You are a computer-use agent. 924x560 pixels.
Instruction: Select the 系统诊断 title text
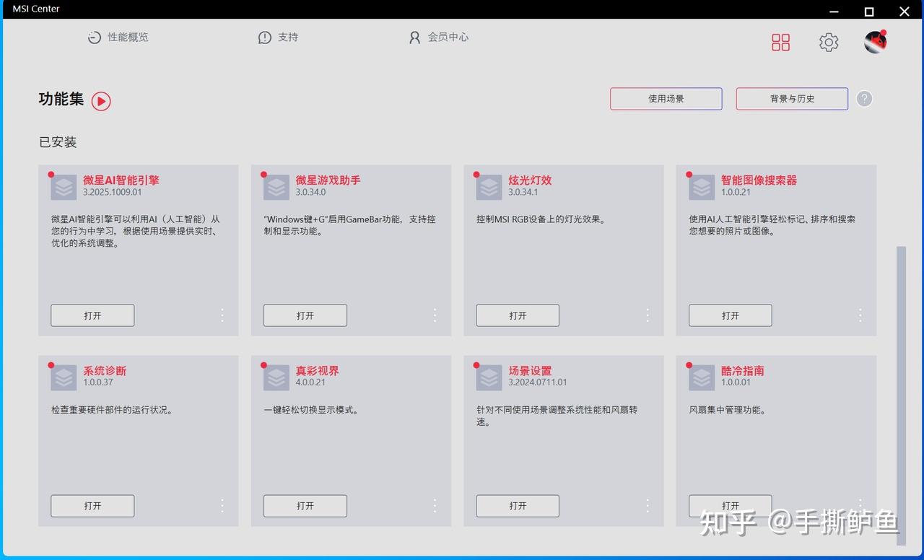105,371
